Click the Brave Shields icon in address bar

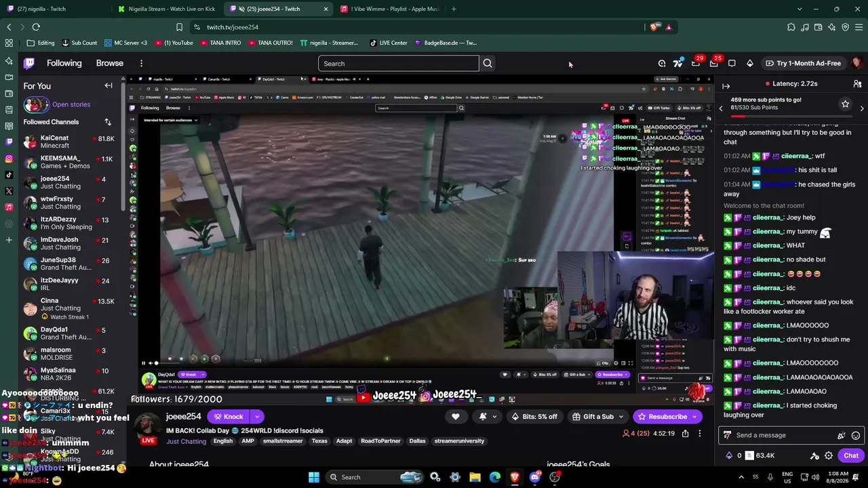click(x=654, y=27)
